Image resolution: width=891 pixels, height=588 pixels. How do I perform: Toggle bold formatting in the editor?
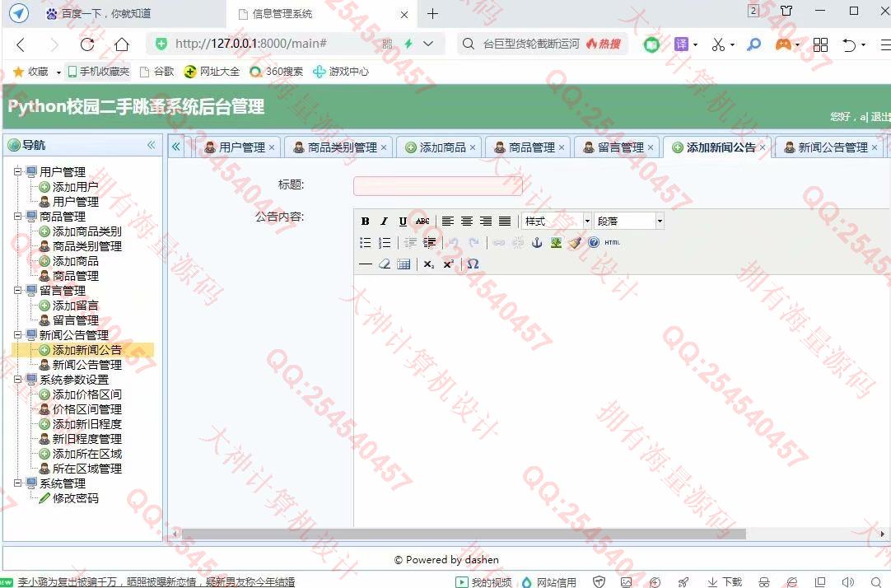click(x=366, y=221)
